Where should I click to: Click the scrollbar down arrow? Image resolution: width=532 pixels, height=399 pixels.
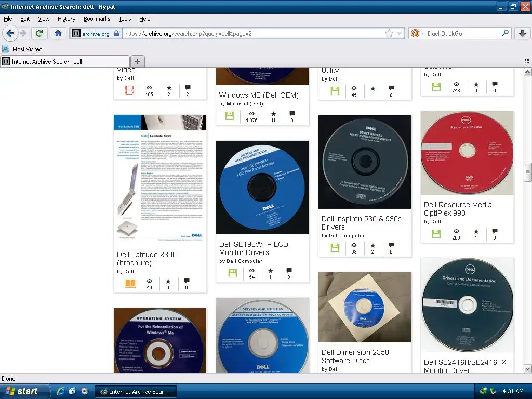point(527,368)
